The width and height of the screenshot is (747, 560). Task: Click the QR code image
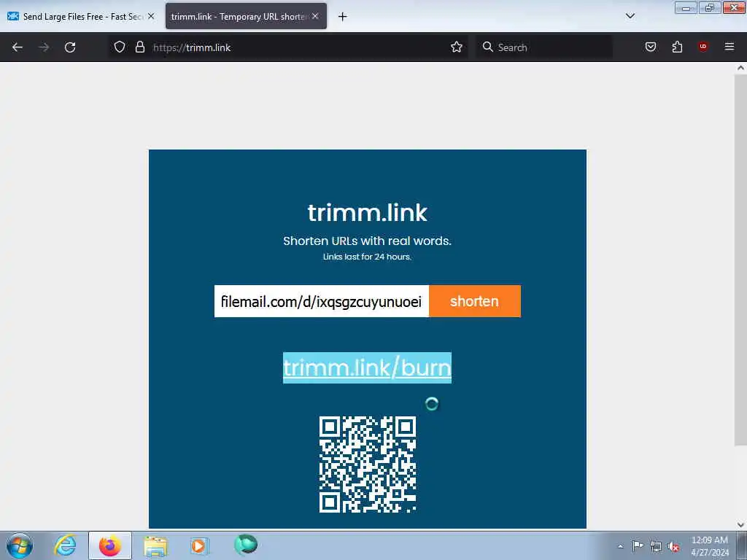click(368, 464)
